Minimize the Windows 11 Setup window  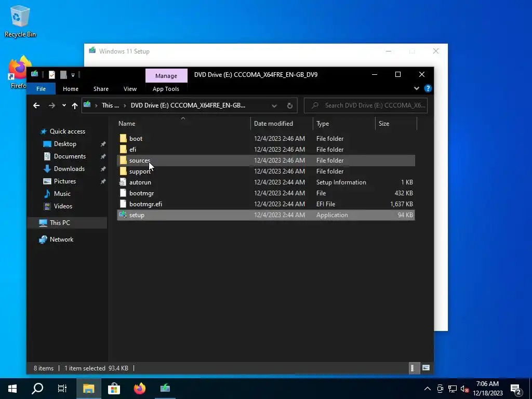point(389,51)
